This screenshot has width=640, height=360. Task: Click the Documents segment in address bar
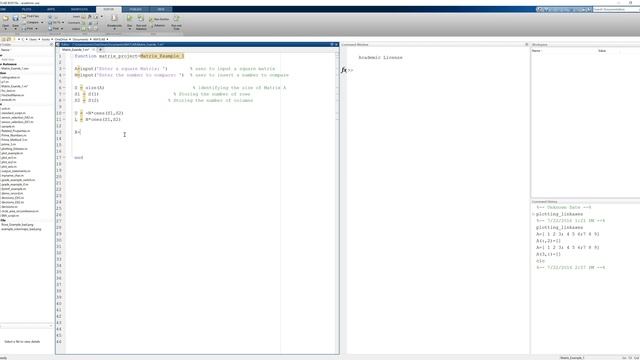80,39
